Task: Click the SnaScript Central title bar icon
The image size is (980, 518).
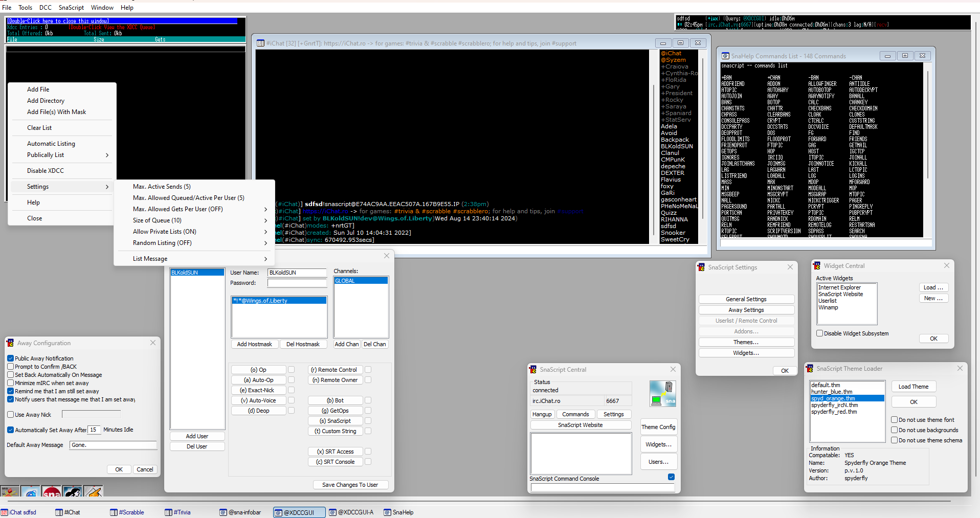Action: pos(533,369)
